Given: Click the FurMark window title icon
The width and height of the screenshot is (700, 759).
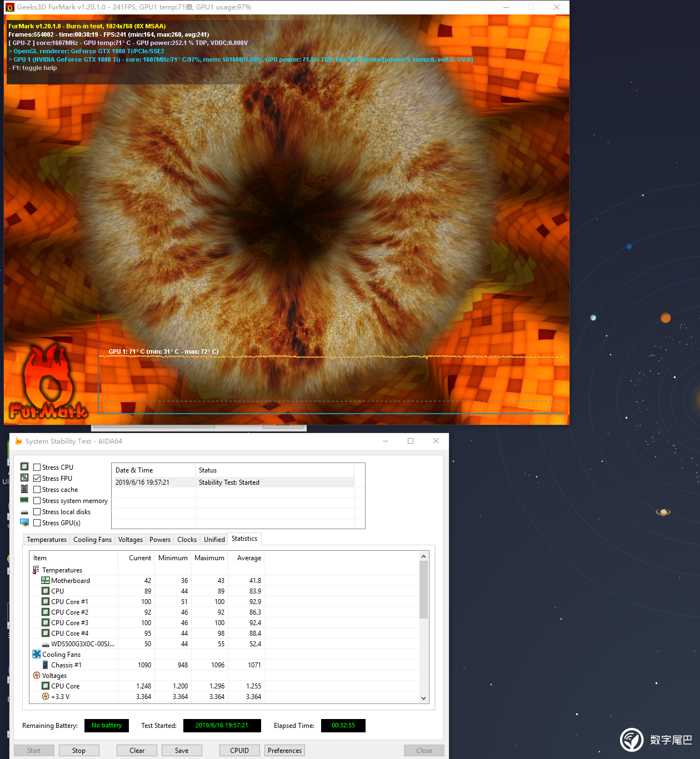Looking at the screenshot, I should coord(9,7).
